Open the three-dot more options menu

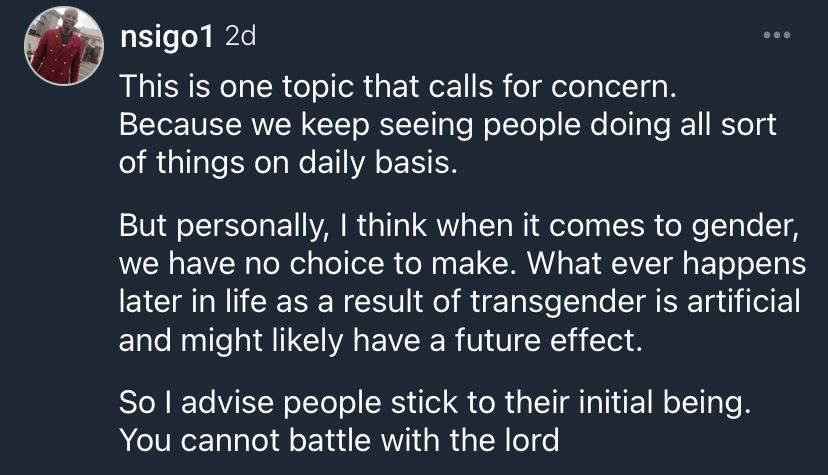pyautogui.click(x=776, y=37)
